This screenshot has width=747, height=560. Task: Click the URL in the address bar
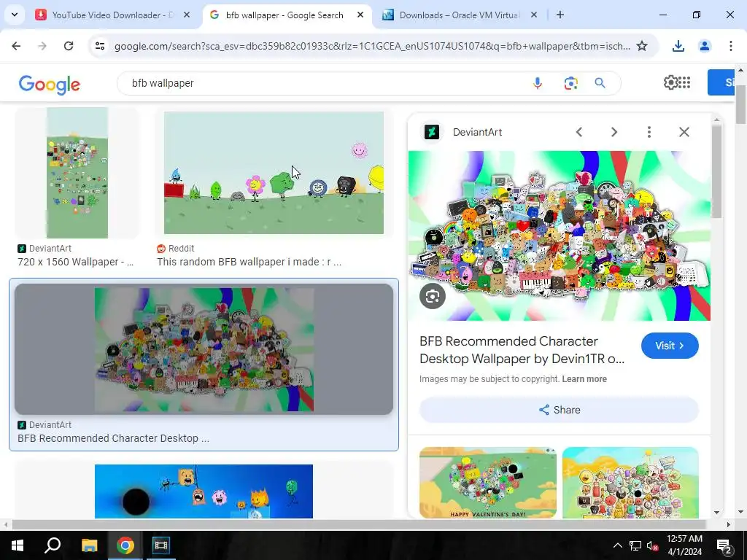[372, 46]
